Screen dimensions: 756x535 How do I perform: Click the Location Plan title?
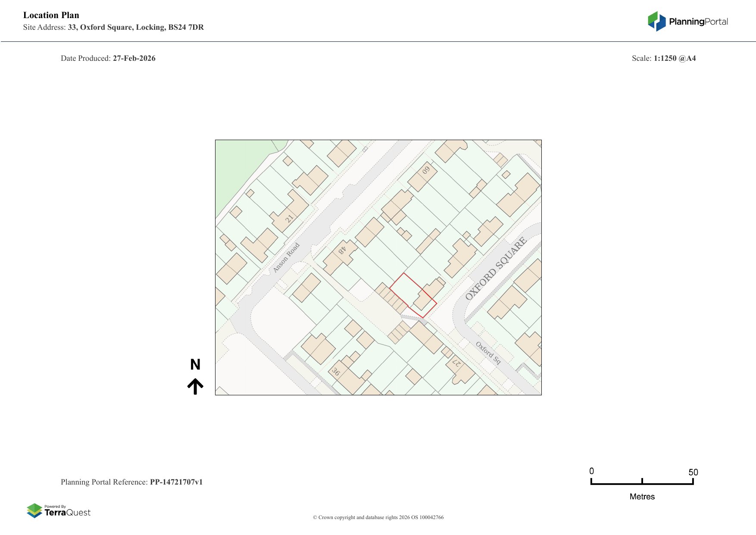[x=51, y=15]
